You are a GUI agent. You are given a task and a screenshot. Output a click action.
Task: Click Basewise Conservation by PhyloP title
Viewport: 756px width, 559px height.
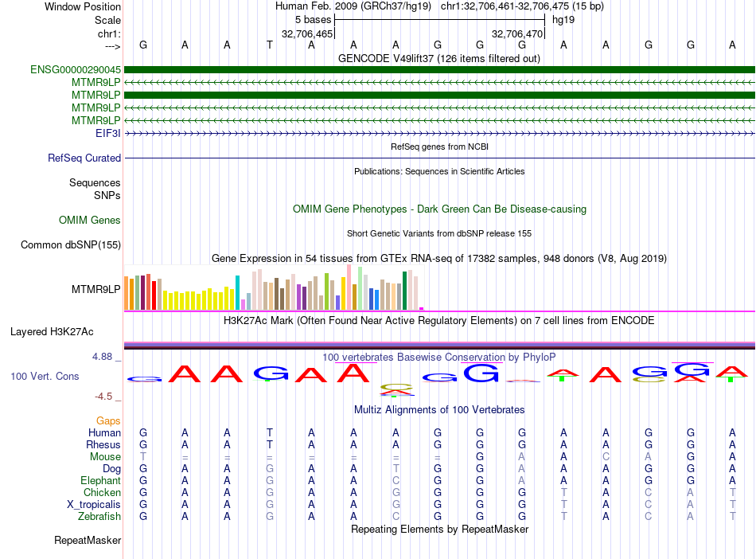click(439, 357)
